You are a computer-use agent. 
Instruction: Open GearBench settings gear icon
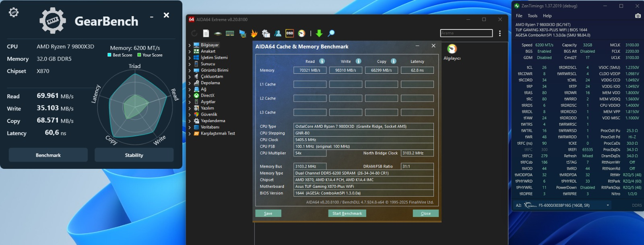[14, 12]
